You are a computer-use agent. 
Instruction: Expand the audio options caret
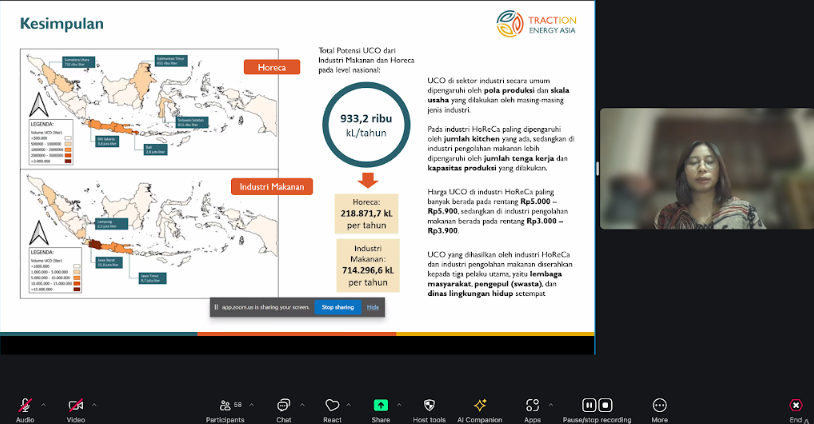point(43,404)
